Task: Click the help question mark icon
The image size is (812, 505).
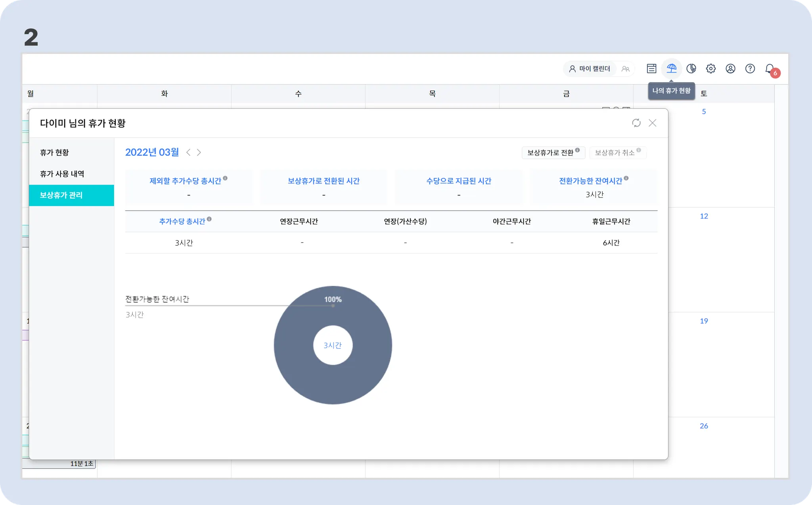Action: point(750,69)
